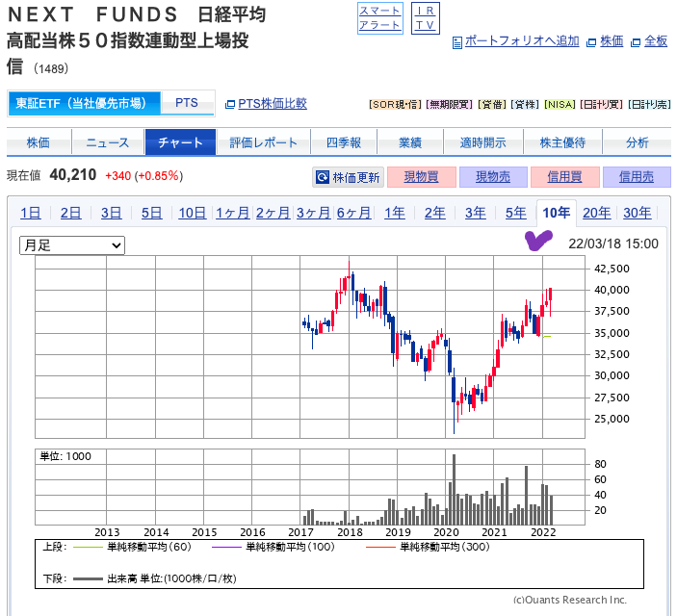The height and width of the screenshot is (616, 677).
Task: Select the 2日 chart period
Action: point(71,213)
